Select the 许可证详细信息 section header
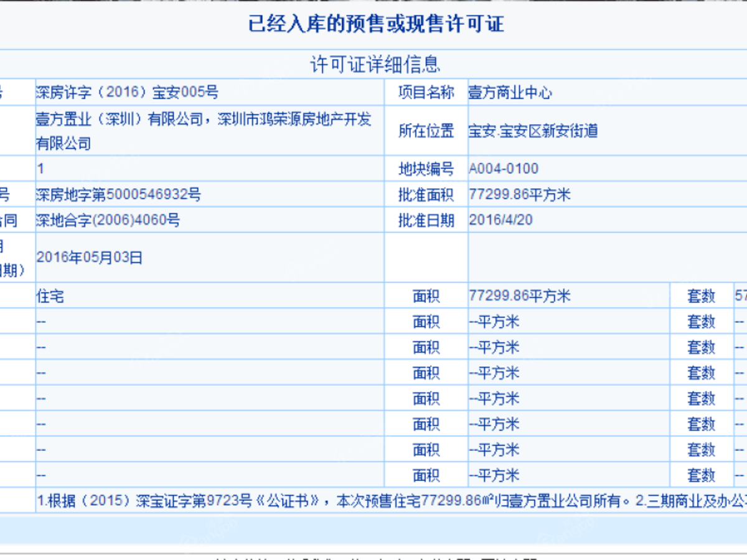The height and width of the screenshot is (560, 747). (375, 64)
